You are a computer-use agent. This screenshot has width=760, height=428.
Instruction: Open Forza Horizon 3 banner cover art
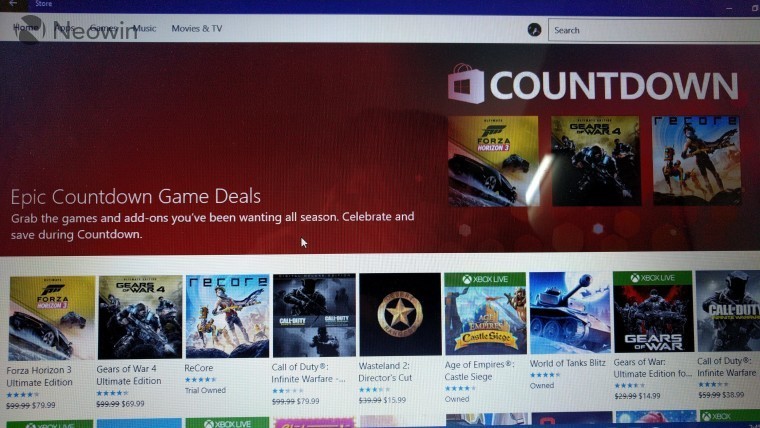(493, 161)
